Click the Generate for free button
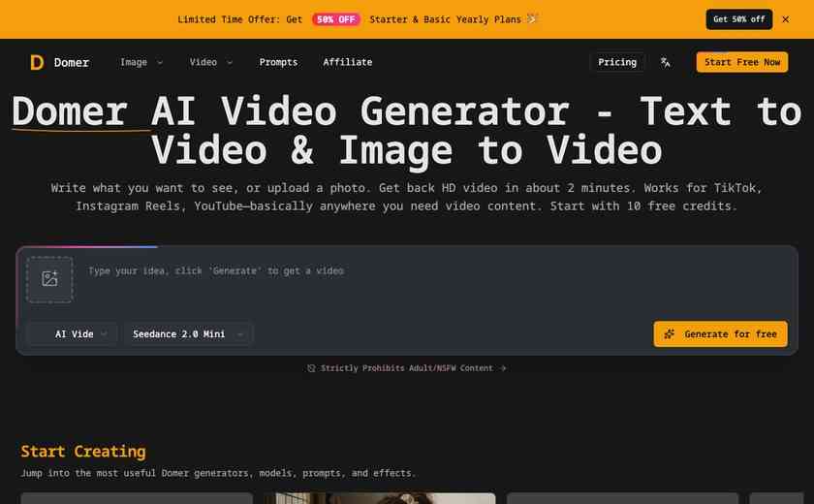 point(721,334)
